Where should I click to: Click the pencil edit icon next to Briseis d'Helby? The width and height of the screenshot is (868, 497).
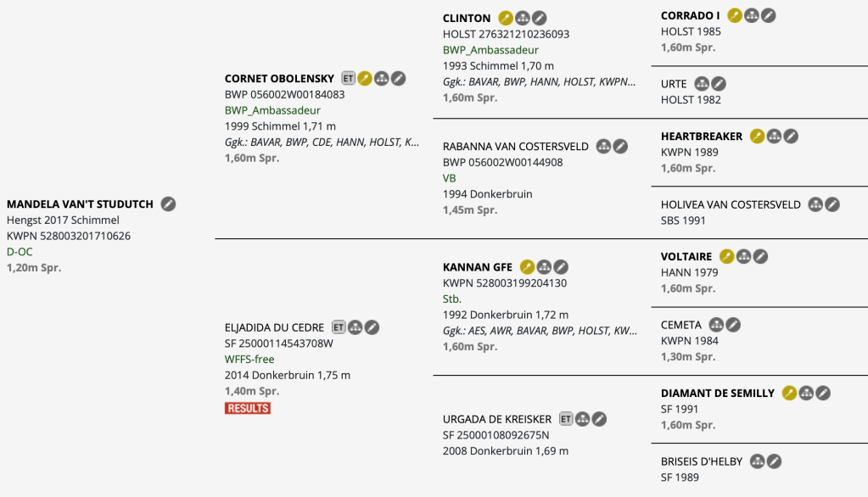point(774,461)
